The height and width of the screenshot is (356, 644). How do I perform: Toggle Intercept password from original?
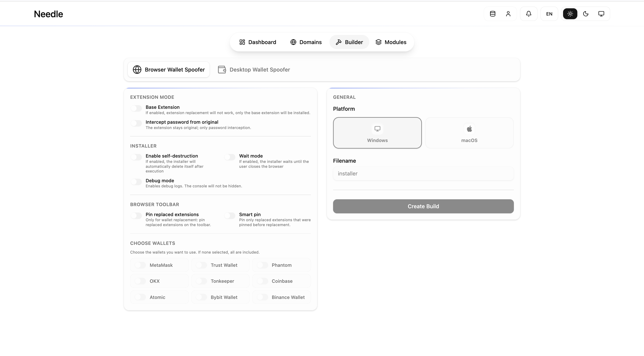(136, 123)
